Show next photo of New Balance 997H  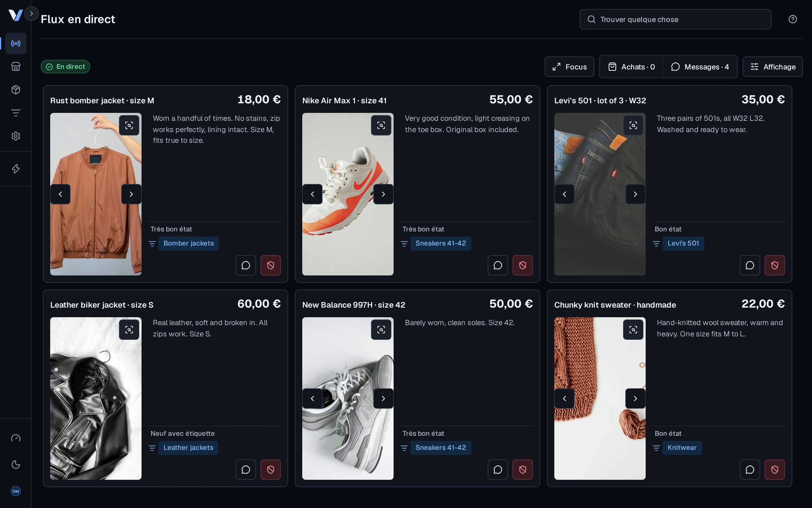pos(383,398)
